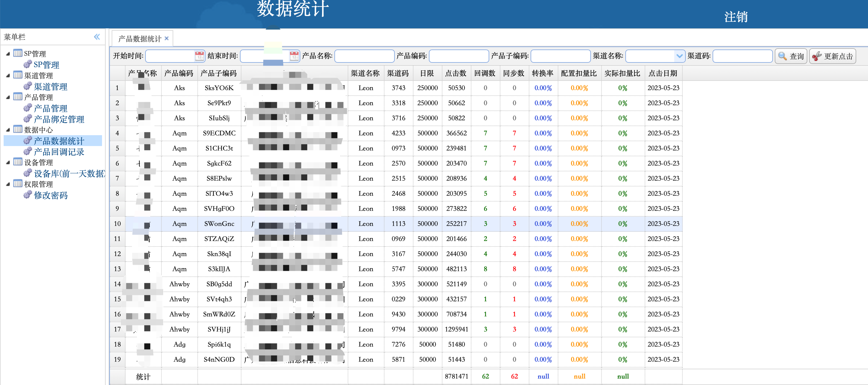Select sub-code cell Spi6k1q
The width and height of the screenshot is (868, 385).
(219, 344)
